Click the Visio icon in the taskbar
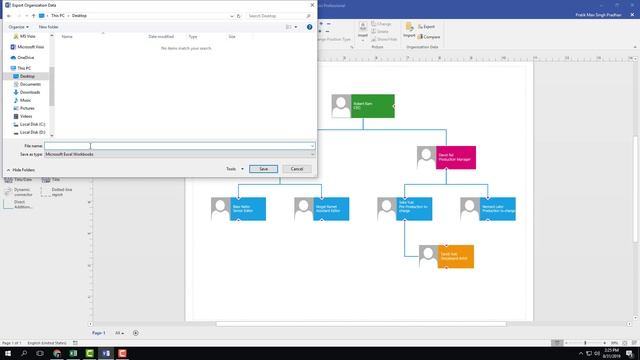Viewport: 640px width, 360px height. (106, 353)
